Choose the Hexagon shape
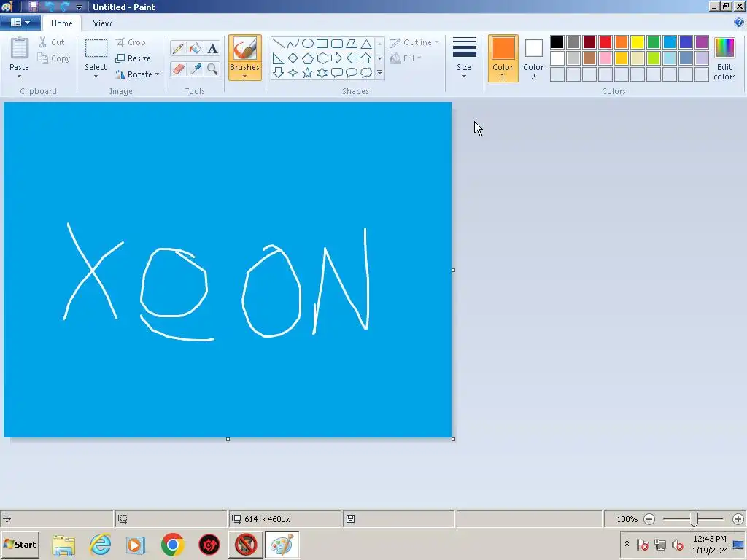Image resolution: width=747 pixels, height=560 pixels. click(x=322, y=58)
